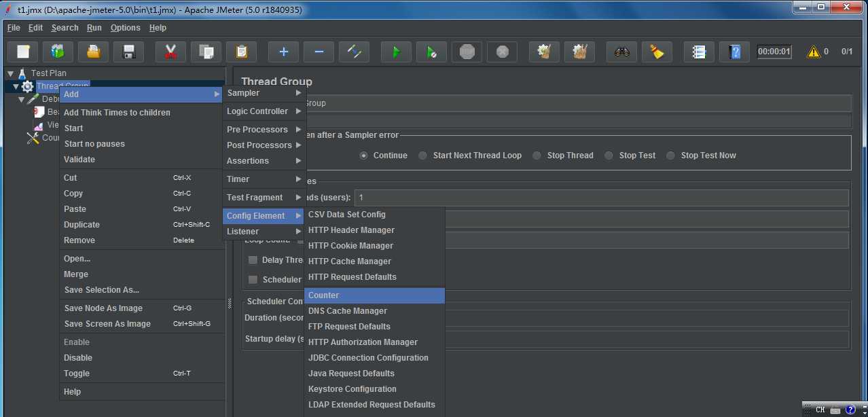Choose Disable in the context menu
This screenshot has height=417, width=868.
pos(141,358)
